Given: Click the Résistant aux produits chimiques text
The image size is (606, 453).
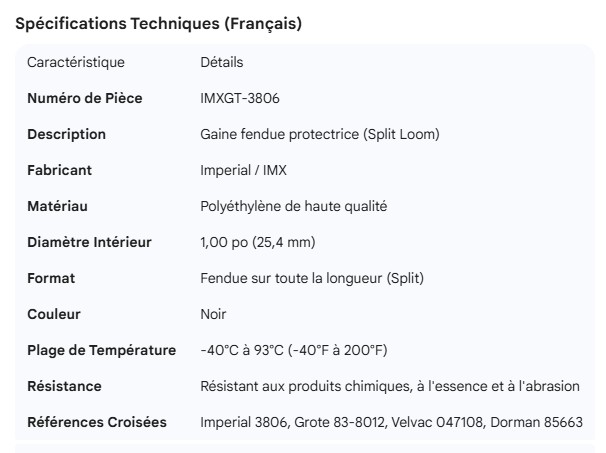Looking at the screenshot, I should [389, 387].
